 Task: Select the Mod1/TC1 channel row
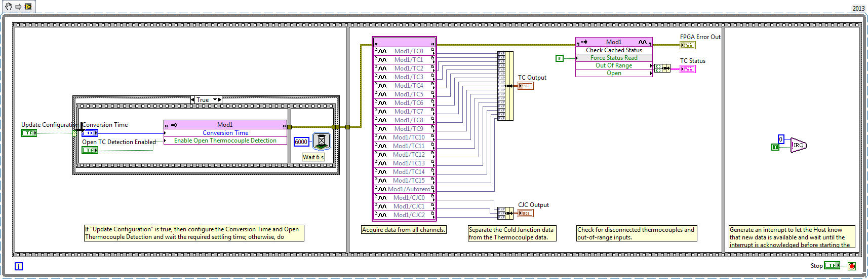[404, 59]
